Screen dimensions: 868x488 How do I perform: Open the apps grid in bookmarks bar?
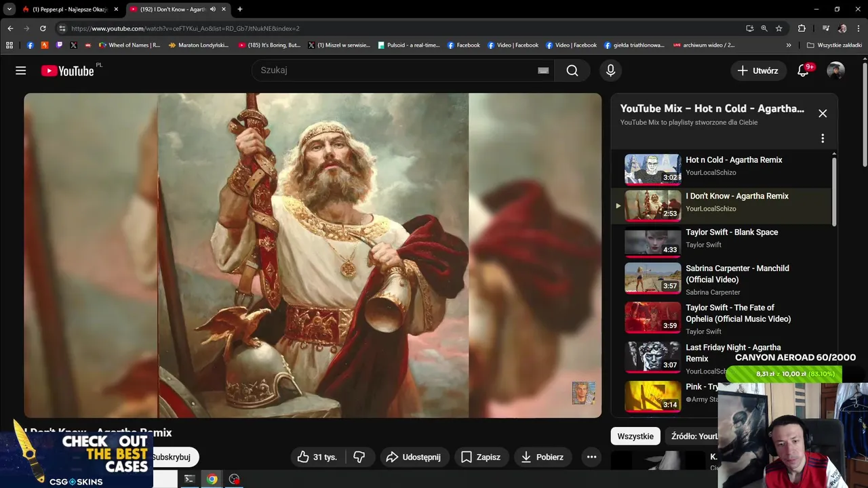click(9, 45)
